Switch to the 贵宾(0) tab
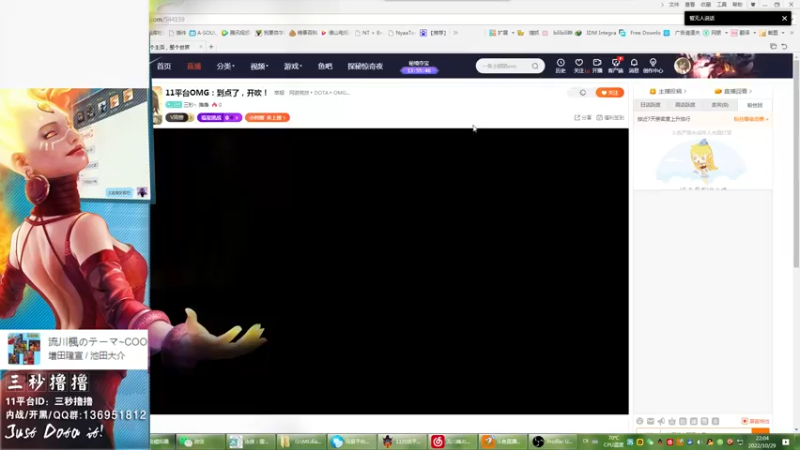Viewport: 800px width, 450px height. click(x=720, y=105)
